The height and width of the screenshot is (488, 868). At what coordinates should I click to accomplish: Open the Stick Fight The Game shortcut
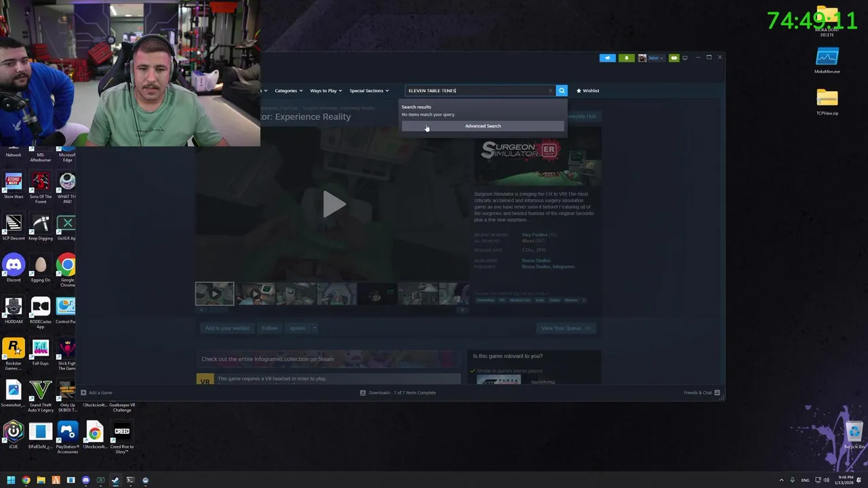[x=67, y=354]
